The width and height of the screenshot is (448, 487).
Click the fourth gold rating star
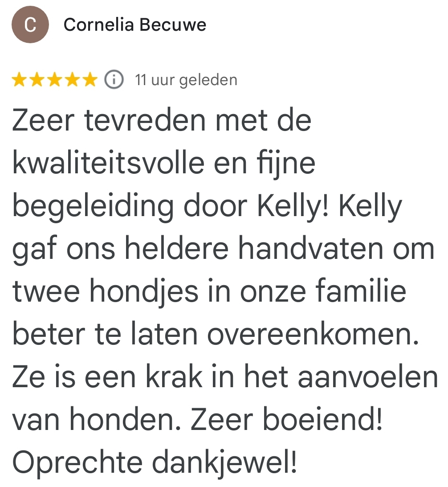[x=72, y=80]
